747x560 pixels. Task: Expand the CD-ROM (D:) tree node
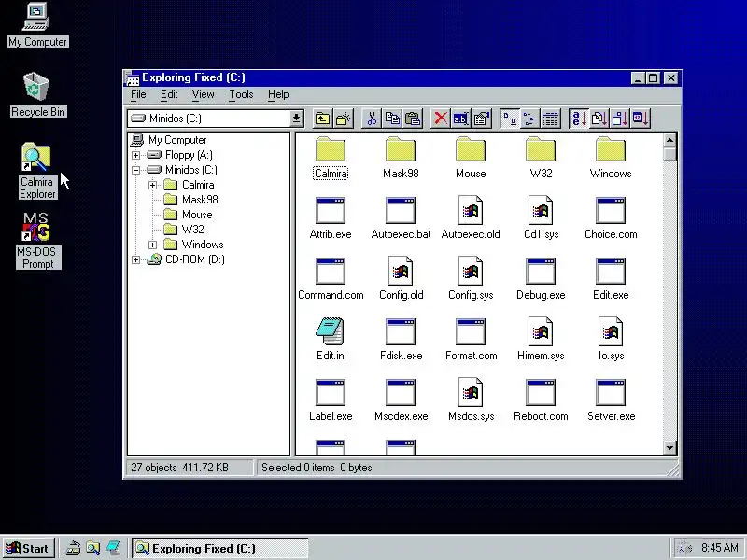coord(135,259)
